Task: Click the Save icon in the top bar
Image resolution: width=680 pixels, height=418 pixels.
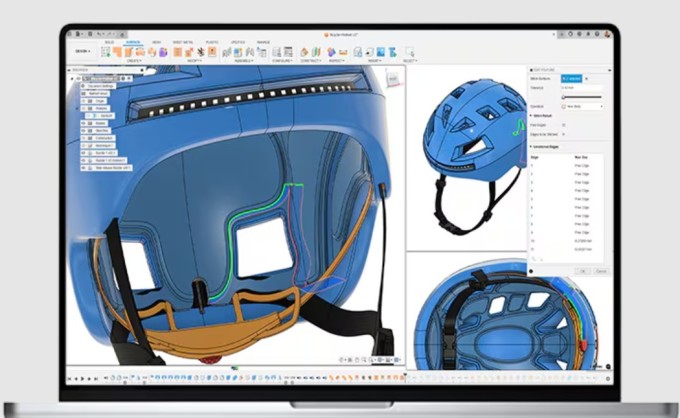Action: (x=90, y=34)
